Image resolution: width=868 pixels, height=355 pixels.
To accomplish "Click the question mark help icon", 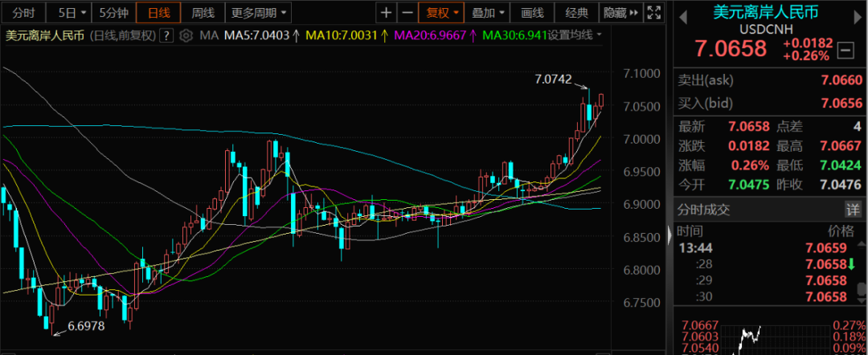I will coord(167,35).
